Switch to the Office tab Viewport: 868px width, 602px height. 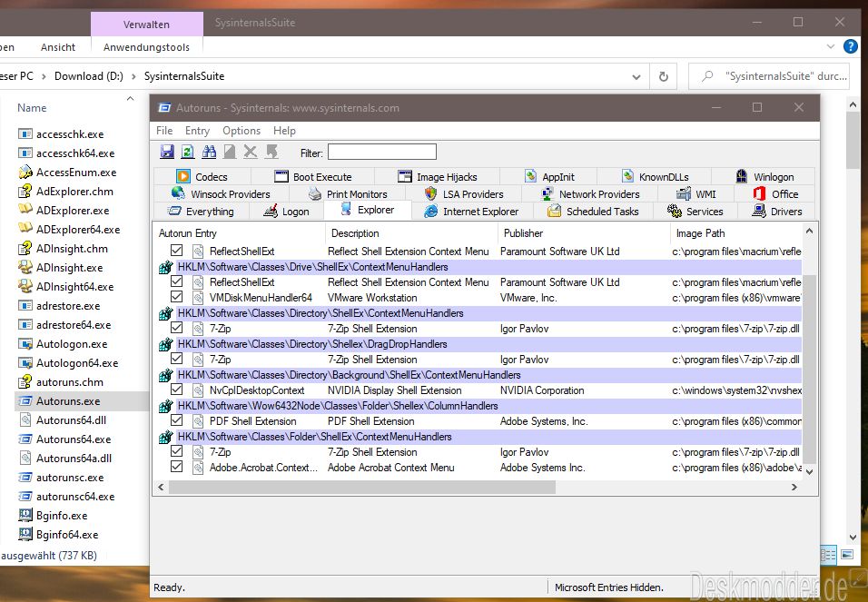(x=775, y=193)
